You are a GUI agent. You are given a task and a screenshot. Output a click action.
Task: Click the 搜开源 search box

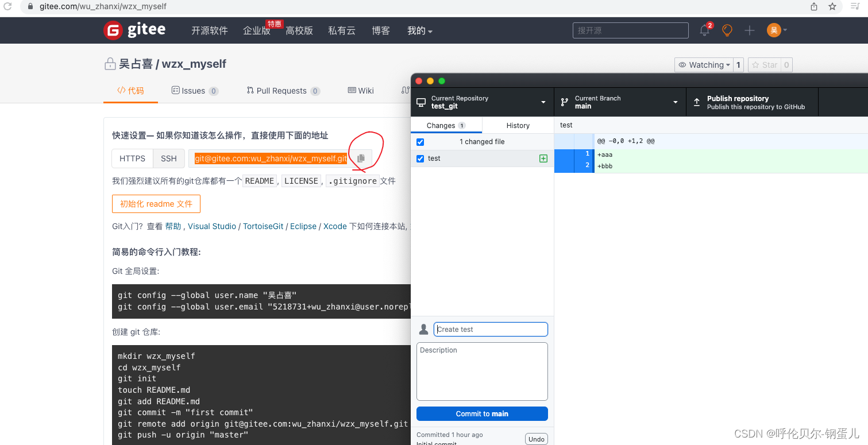click(630, 30)
